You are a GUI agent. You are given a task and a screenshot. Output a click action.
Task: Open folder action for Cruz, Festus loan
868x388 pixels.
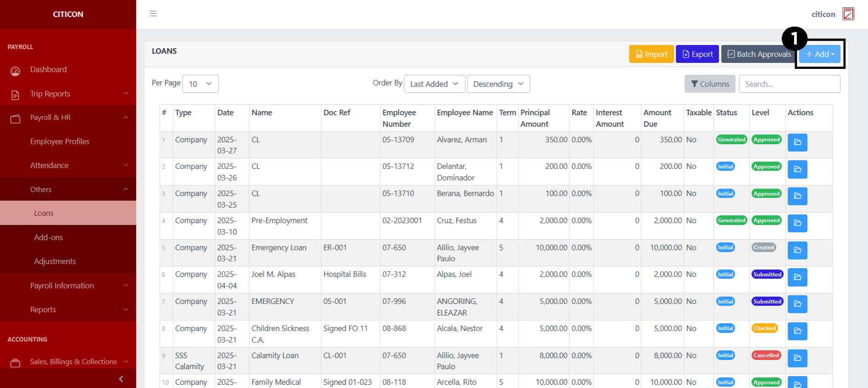[797, 223]
